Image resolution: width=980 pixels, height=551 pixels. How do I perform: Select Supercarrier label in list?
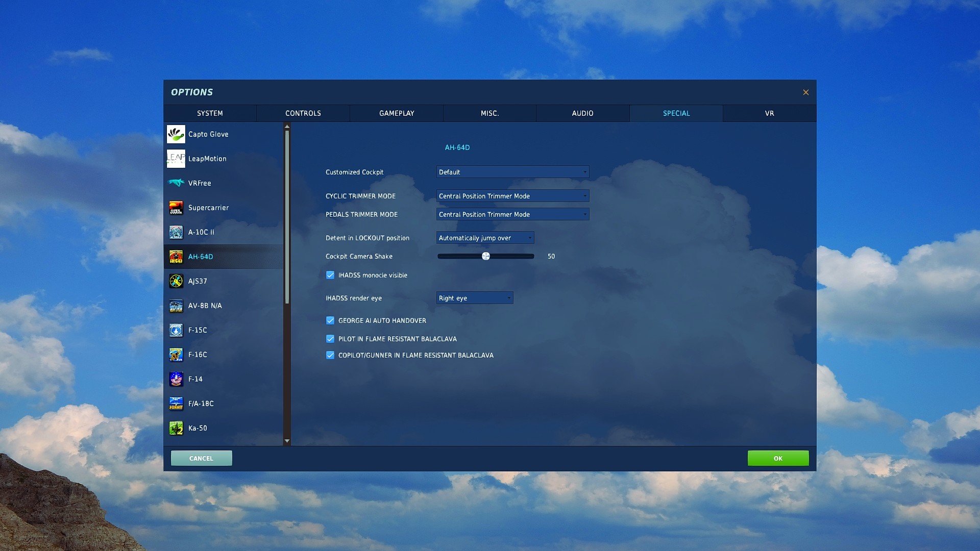208,208
